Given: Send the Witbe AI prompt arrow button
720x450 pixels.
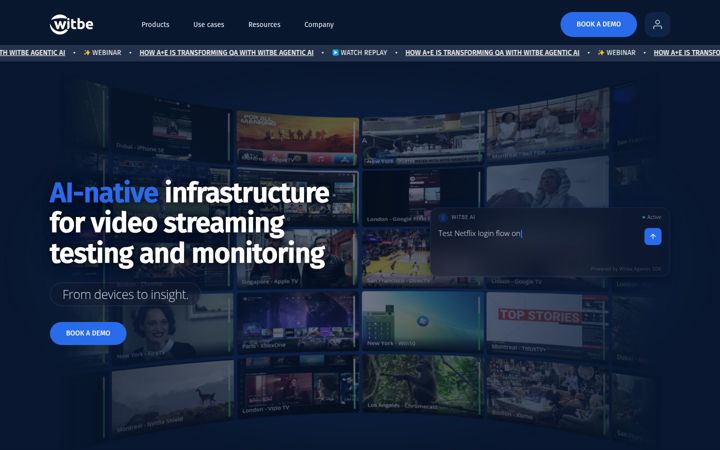Looking at the screenshot, I should tap(652, 236).
